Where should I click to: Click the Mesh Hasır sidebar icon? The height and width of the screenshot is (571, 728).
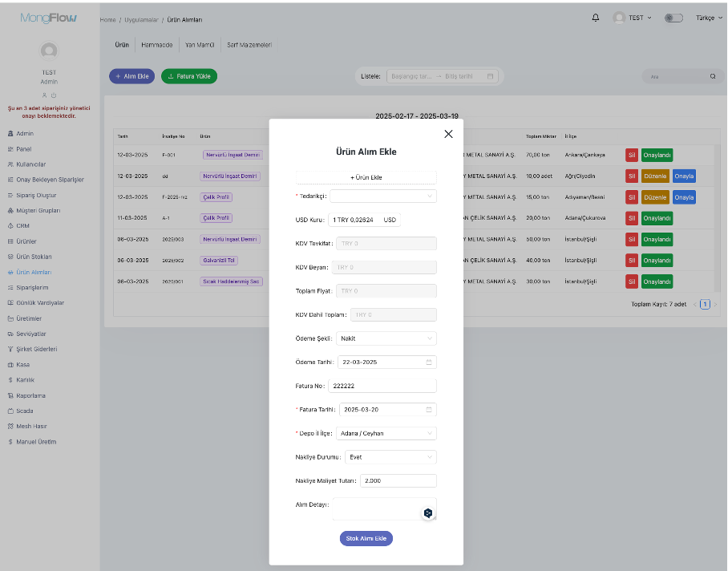coord(10,426)
